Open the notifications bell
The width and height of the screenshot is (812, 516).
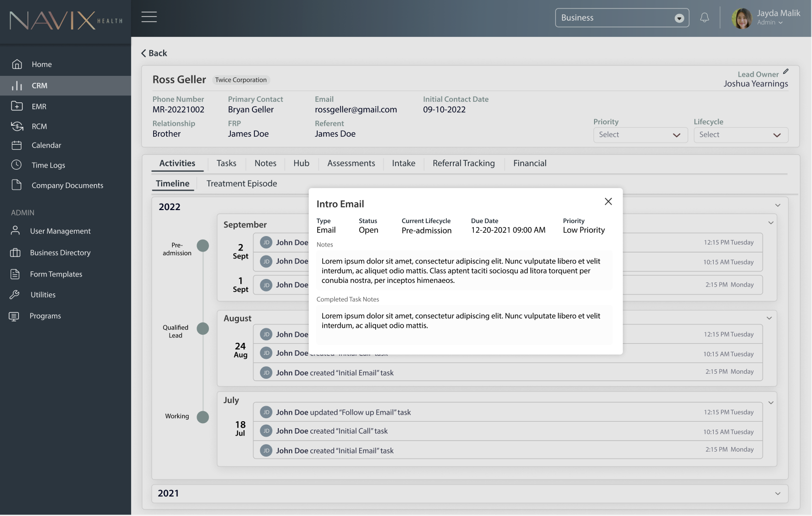tap(704, 17)
